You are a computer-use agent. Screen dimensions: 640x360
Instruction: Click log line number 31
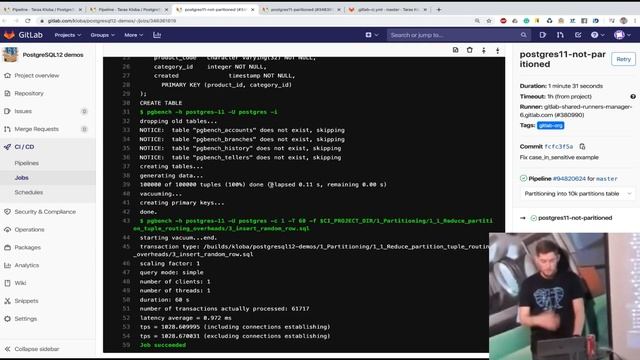(126, 112)
